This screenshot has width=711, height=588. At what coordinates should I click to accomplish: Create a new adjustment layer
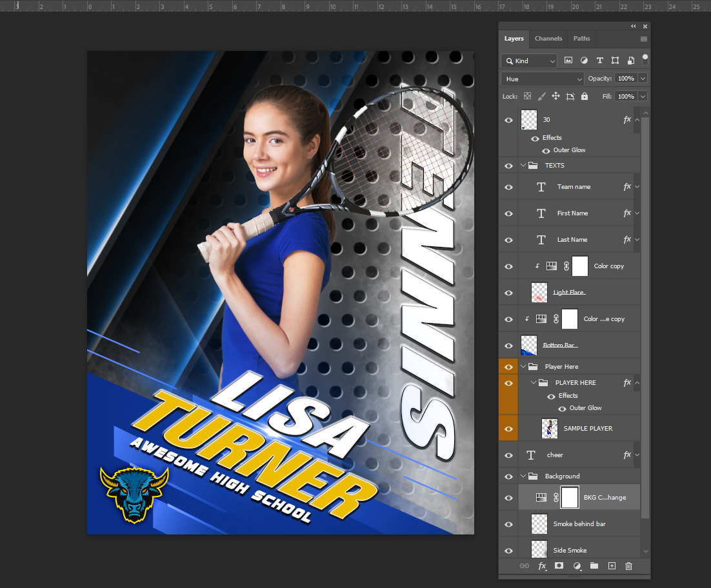(577, 565)
